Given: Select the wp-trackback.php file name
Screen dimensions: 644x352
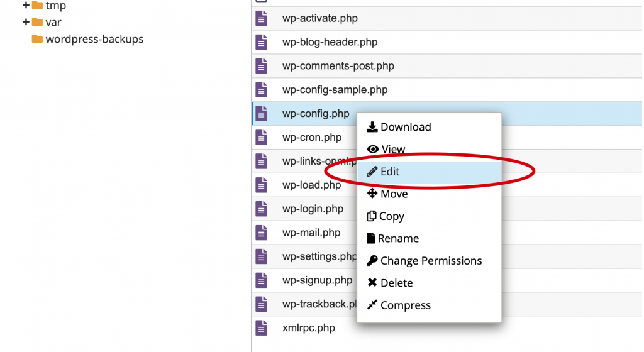Looking at the screenshot, I should coord(319,304).
